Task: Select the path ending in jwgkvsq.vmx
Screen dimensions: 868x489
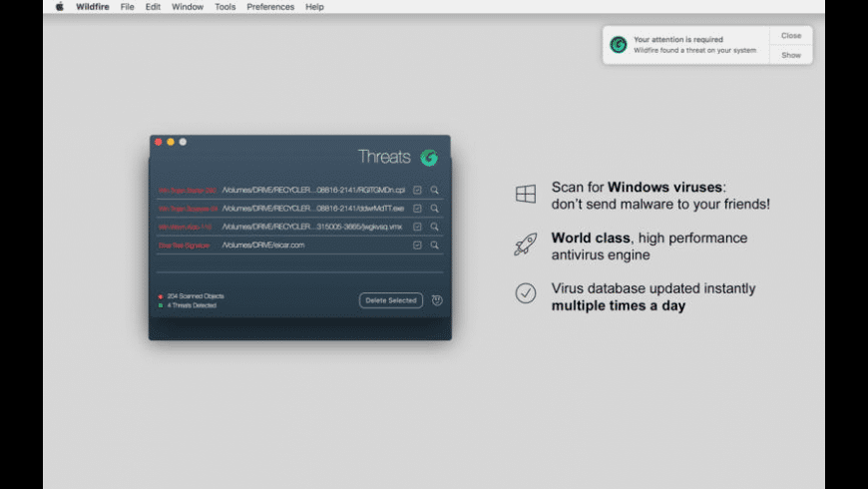Action: coord(311,227)
